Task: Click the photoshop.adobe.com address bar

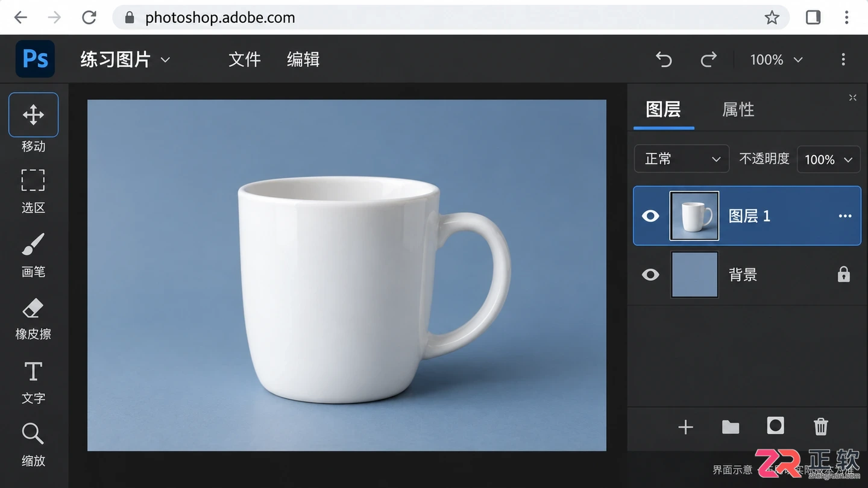Action: [451, 17]
